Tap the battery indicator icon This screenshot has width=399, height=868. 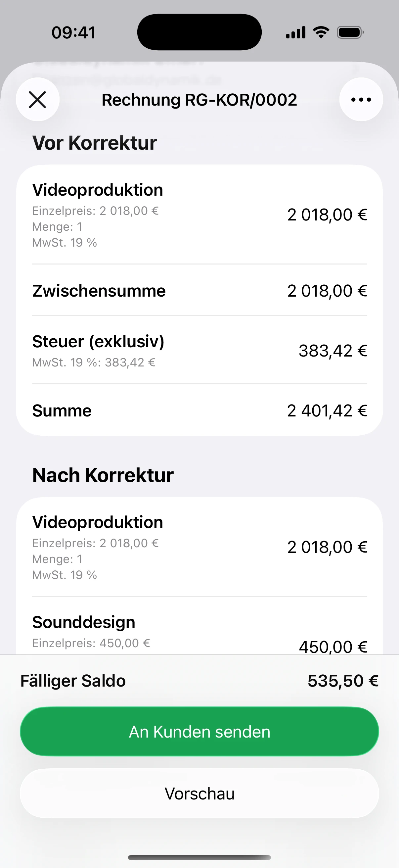tap(350, 32)
